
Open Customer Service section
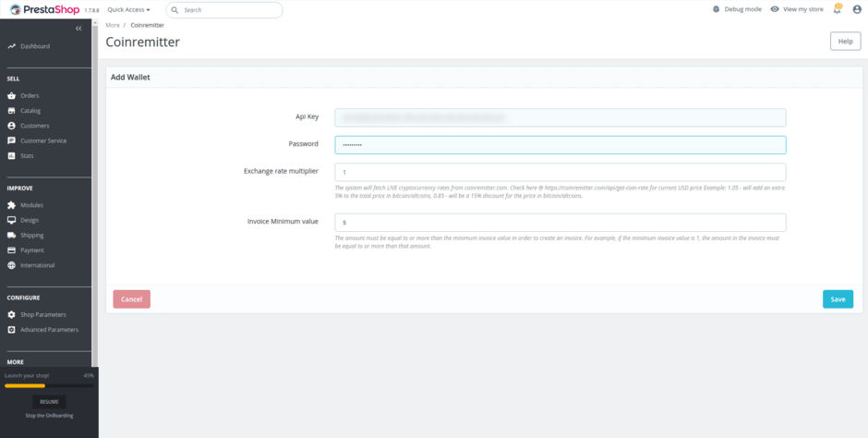[43, 140]
